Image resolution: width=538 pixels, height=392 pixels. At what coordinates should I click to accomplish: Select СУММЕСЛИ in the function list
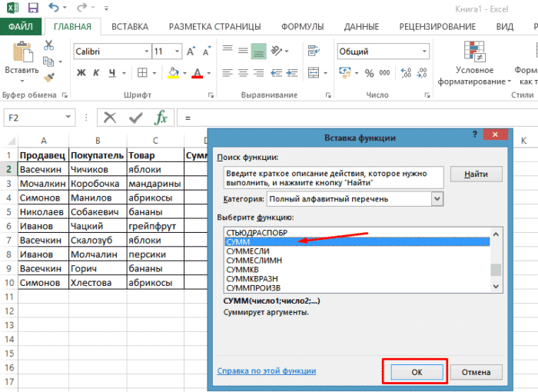247,251
